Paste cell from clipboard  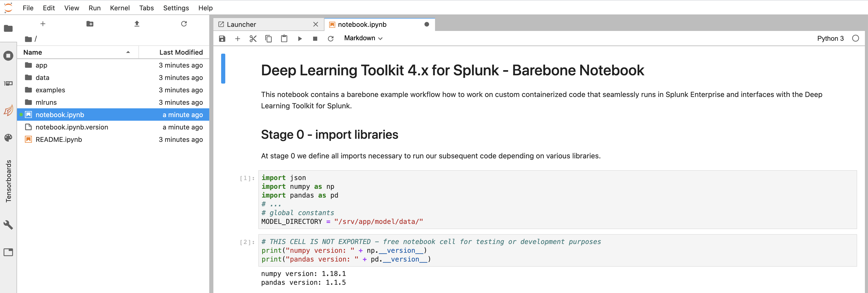[x=284, y=39]
